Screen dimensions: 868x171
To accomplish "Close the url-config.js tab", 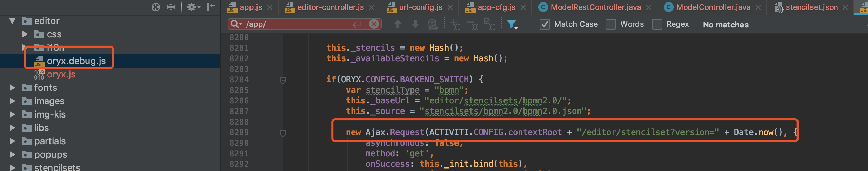I will click(450, 7).
